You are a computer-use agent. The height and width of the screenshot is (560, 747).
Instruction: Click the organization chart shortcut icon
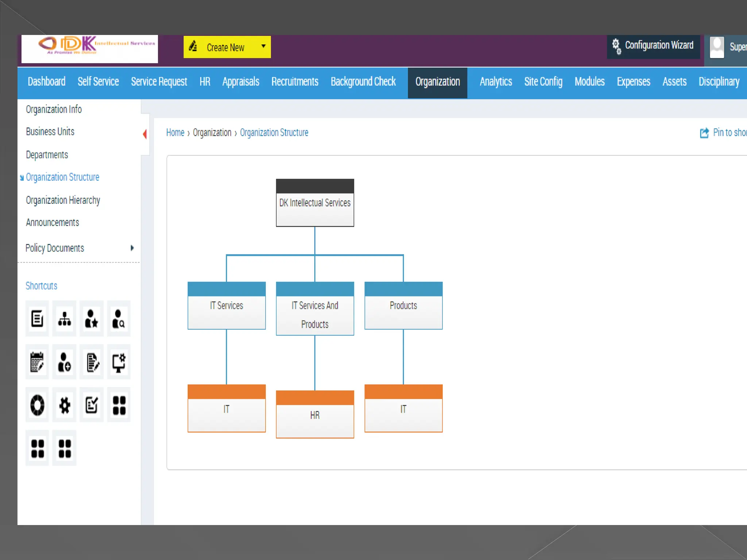pyautogui.click(x=65, y=319)
